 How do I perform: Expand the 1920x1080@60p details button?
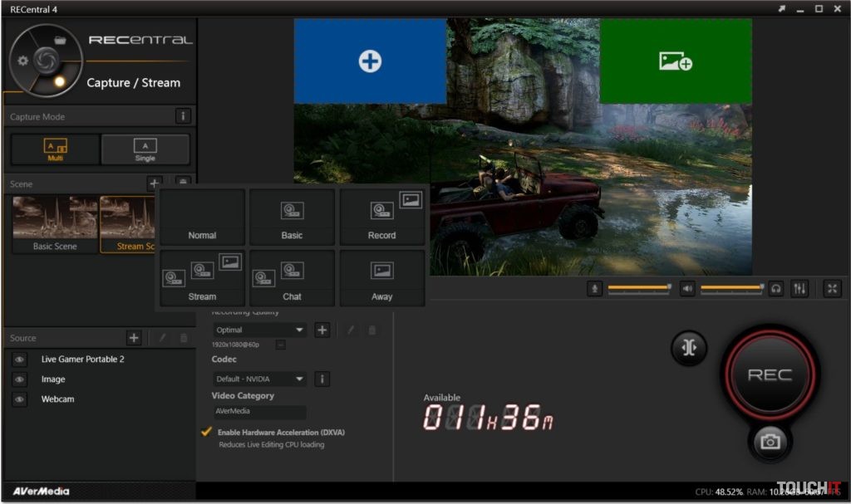tap(280, 344)
